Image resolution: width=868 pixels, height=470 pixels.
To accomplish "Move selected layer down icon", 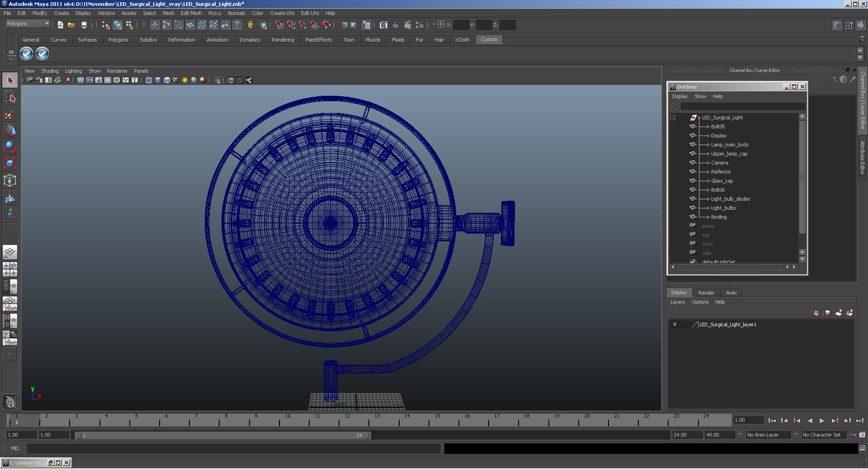I will (x=827, y=313).
